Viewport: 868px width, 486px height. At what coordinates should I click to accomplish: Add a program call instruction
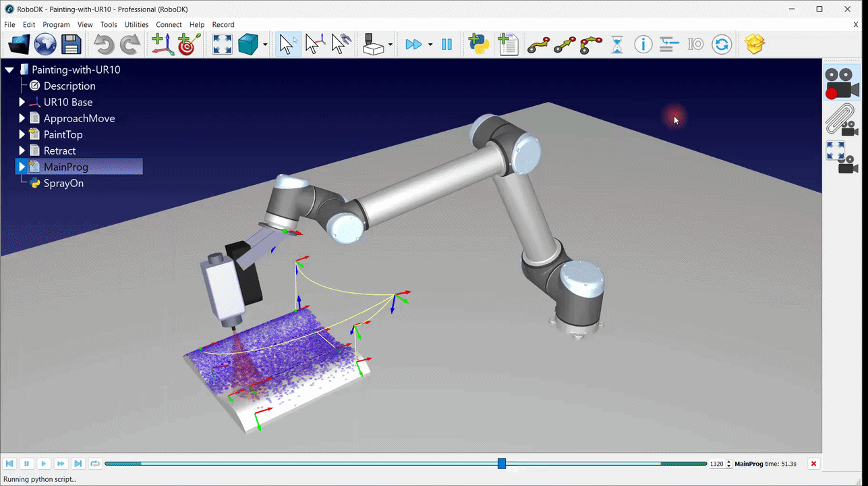click(x=669, y=45)
